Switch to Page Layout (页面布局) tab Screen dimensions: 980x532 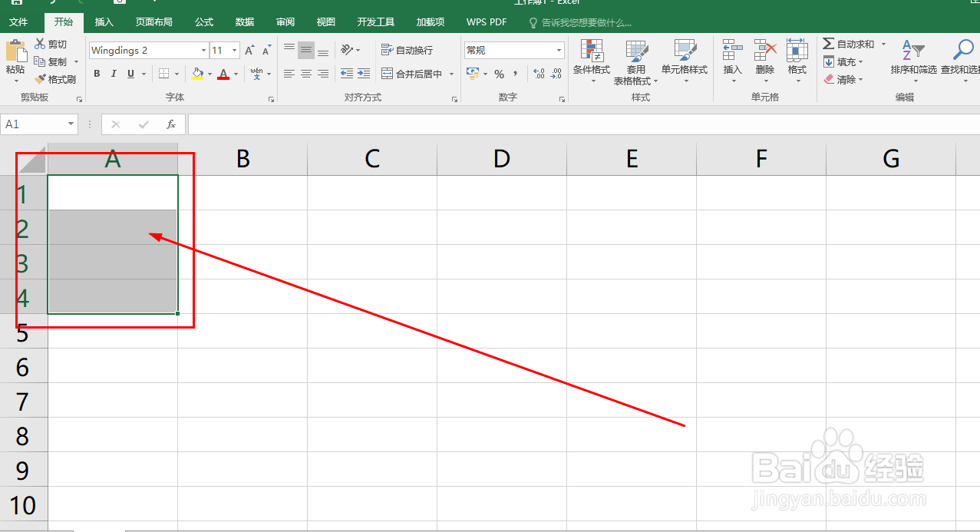point(153,22)
